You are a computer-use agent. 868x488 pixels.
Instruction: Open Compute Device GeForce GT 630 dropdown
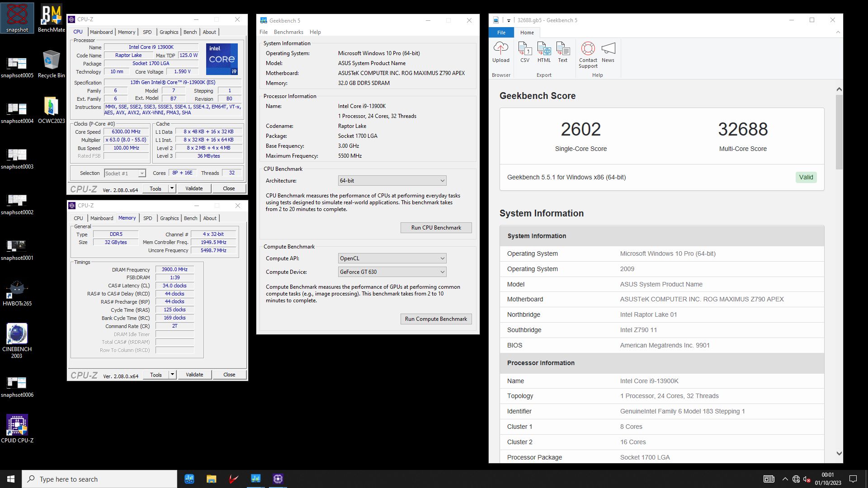(x=392, y=272)
